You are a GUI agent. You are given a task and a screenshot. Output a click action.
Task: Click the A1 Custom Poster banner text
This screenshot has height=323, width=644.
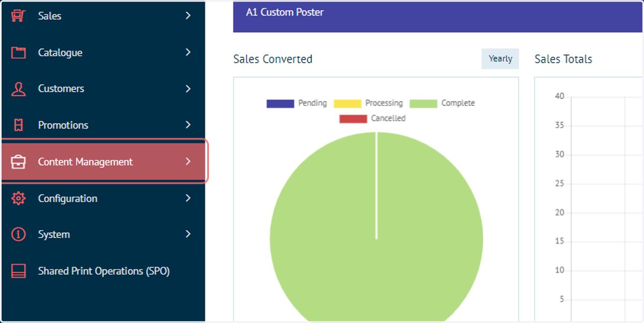(x=284, y=12)
